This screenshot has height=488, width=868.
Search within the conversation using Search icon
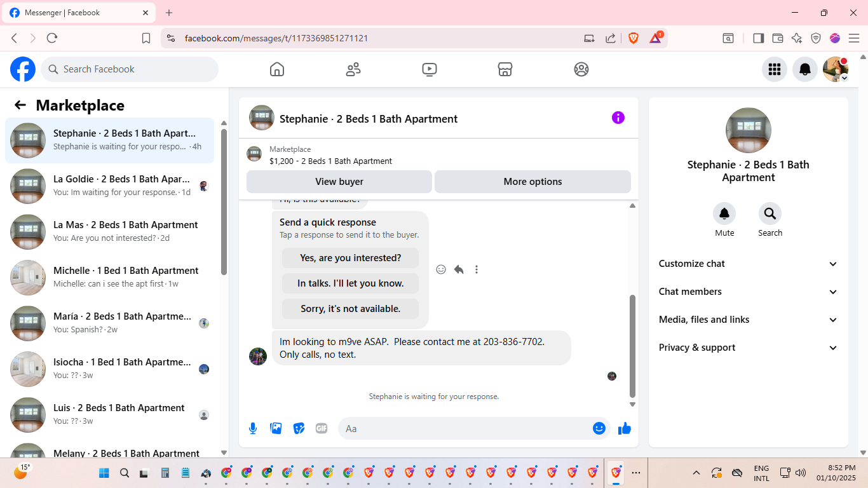tap(770, 213)
